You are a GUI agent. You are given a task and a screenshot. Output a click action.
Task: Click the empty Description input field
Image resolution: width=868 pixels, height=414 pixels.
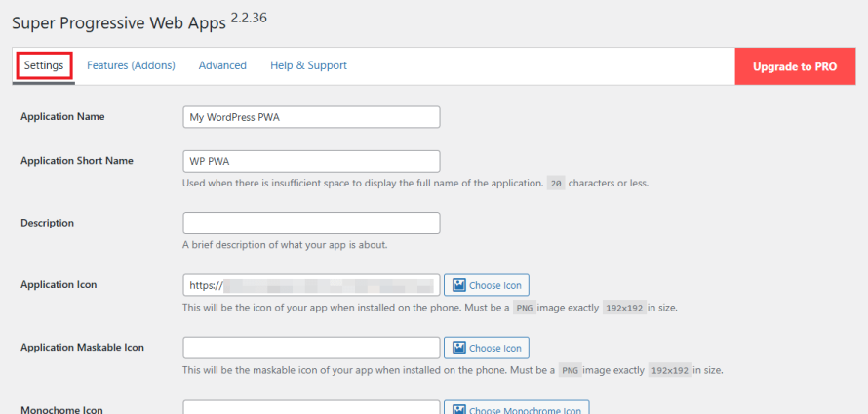click(312, 223)
